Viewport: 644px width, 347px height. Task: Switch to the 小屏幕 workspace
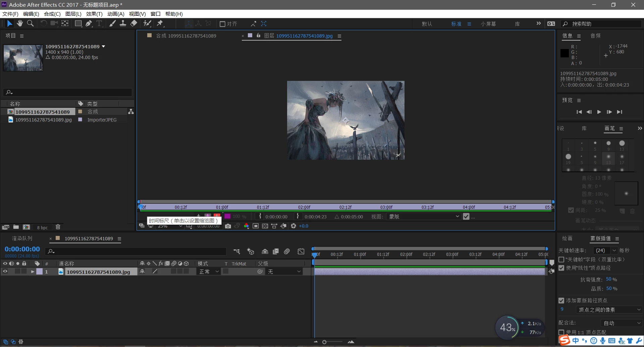coord(488,24)
